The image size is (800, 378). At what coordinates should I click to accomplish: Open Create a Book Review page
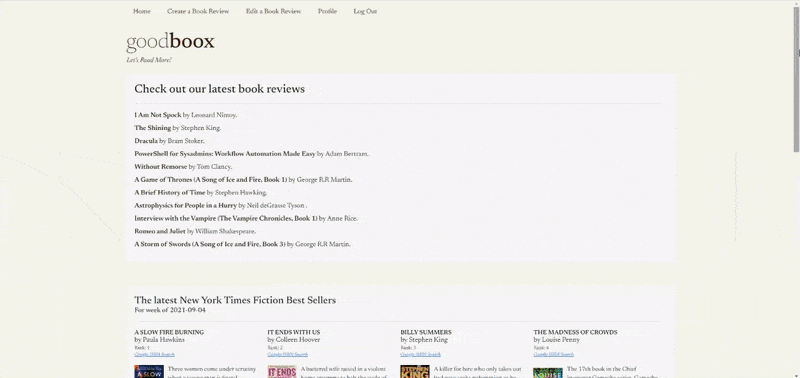tap(198, 11)
